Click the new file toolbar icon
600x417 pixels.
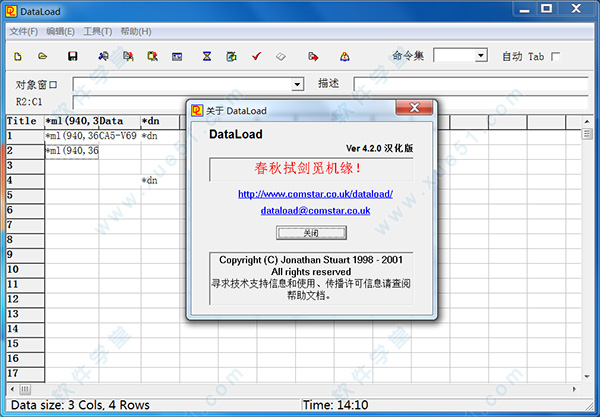click(18, 57)
